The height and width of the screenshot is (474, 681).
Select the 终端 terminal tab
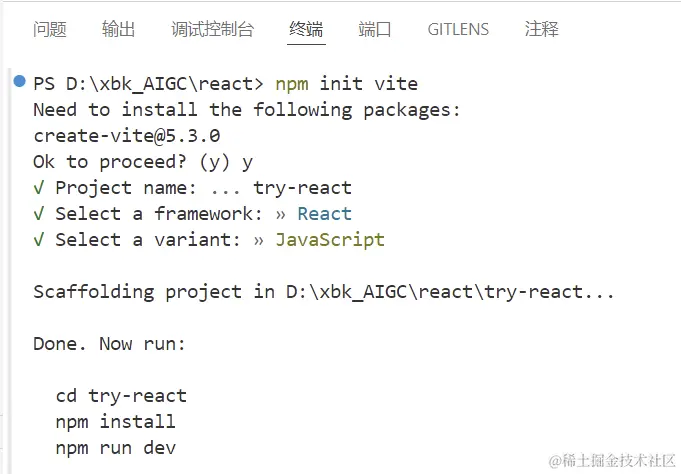306,29
